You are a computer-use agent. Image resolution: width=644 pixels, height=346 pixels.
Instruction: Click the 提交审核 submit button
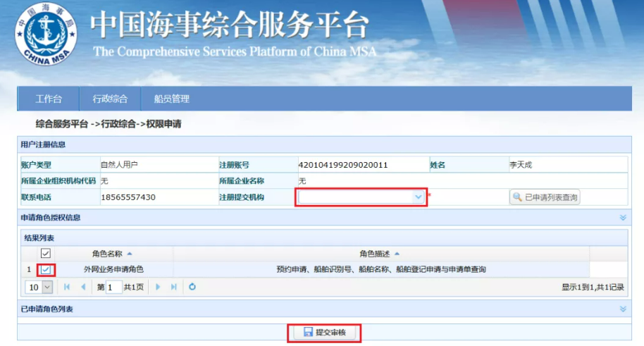point(324,333)
